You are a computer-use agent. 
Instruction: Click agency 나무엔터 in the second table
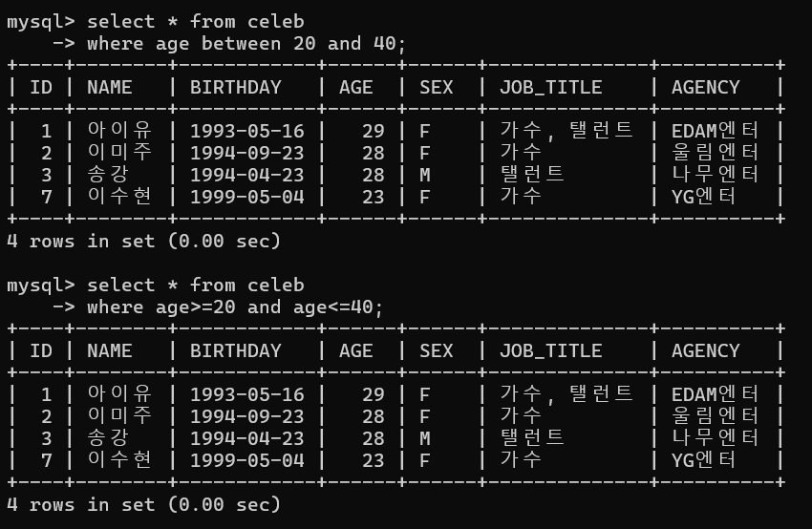(715, 438)
